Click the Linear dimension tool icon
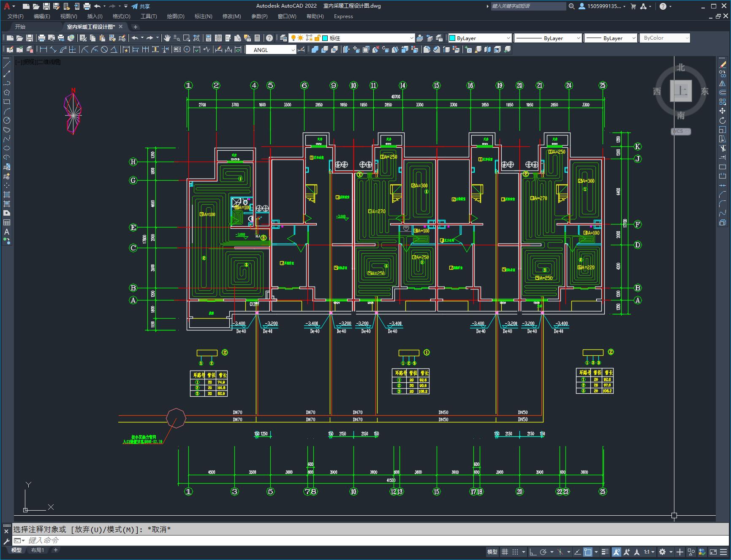The image size is (731, 560). click(x=43, y=49)
